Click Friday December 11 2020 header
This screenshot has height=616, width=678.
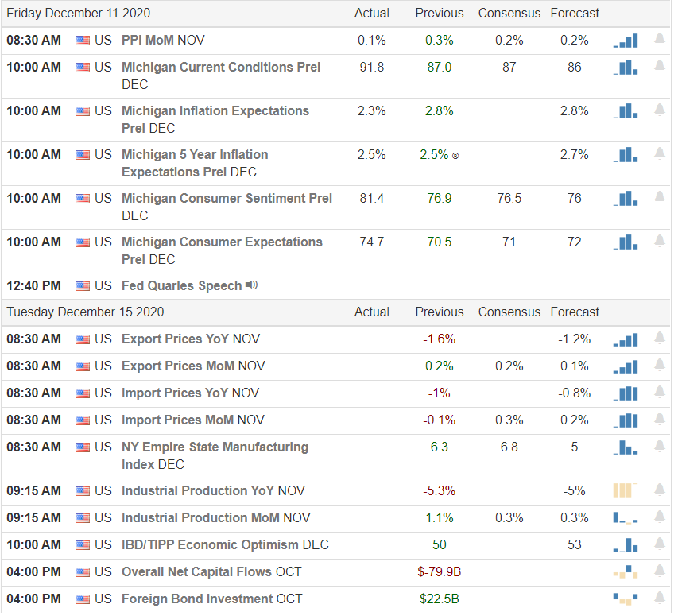[x=79, y=14]
